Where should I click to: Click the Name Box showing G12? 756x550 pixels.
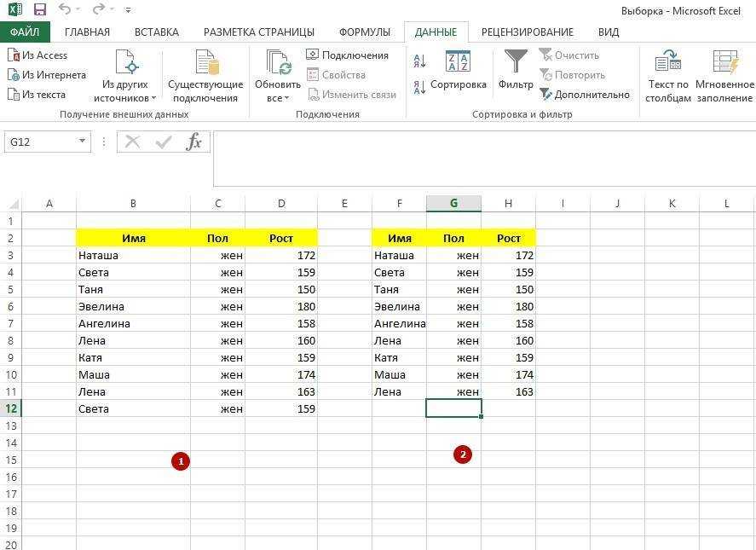point(39,142)
